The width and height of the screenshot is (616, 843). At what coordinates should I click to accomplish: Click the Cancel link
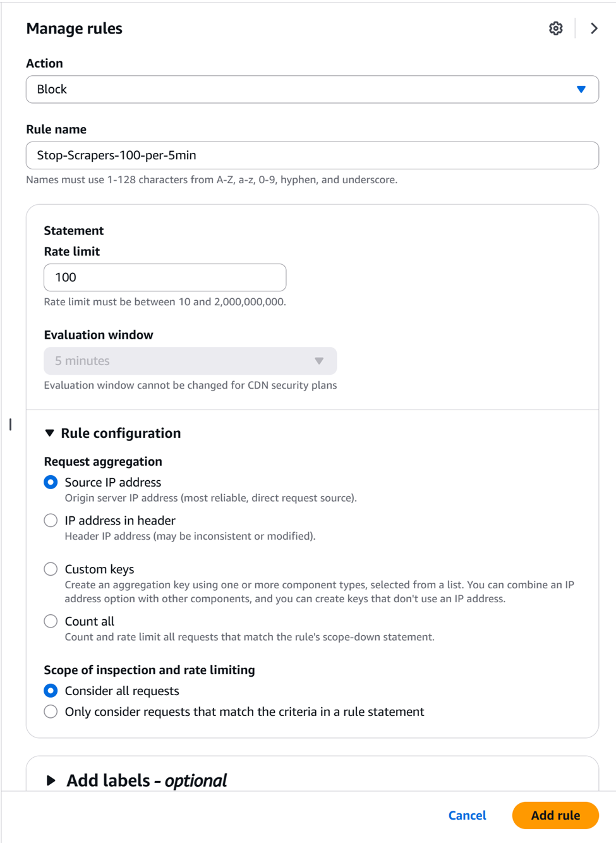pyautogui.click(x=467, y=815)
